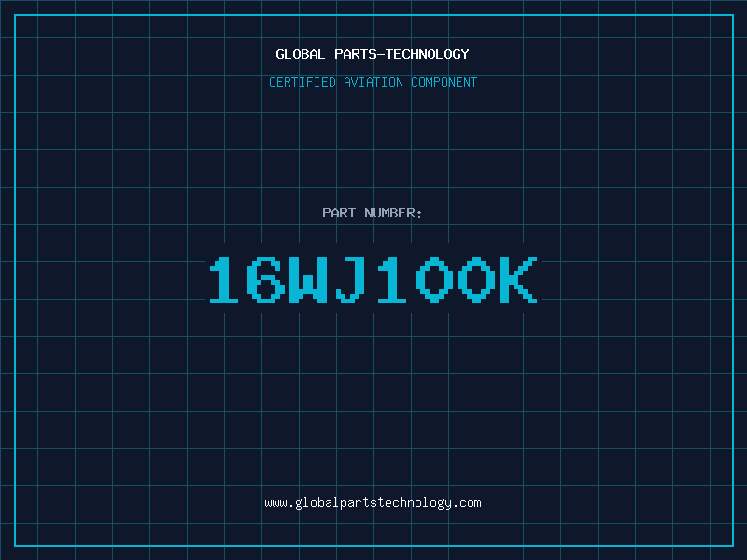This screenshot has width=747, height=560.
Task: Click the letter K ending the part number
Action: pos(520,280)
